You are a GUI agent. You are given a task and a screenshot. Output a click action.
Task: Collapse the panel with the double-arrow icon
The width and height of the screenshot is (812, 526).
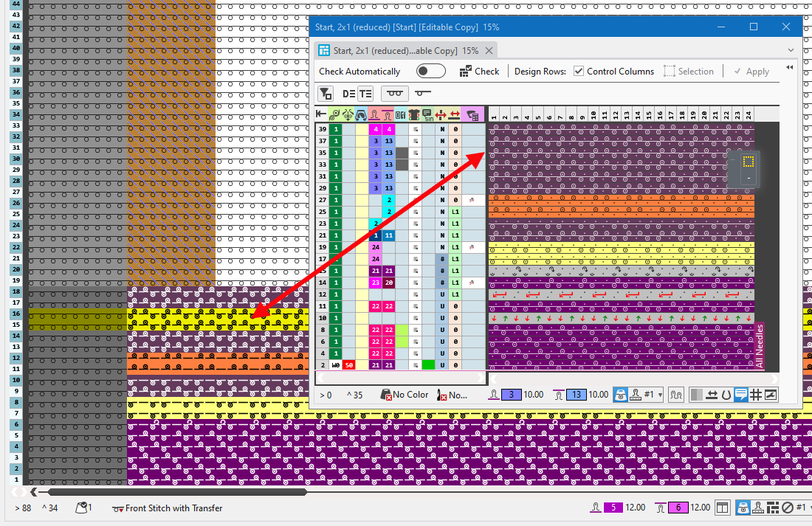[789, 67]
